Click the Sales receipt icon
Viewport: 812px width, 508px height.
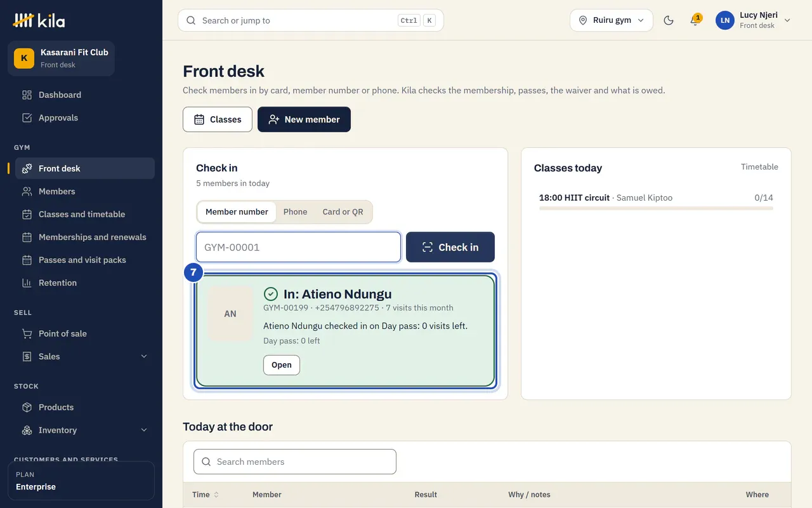coord(27,356)
